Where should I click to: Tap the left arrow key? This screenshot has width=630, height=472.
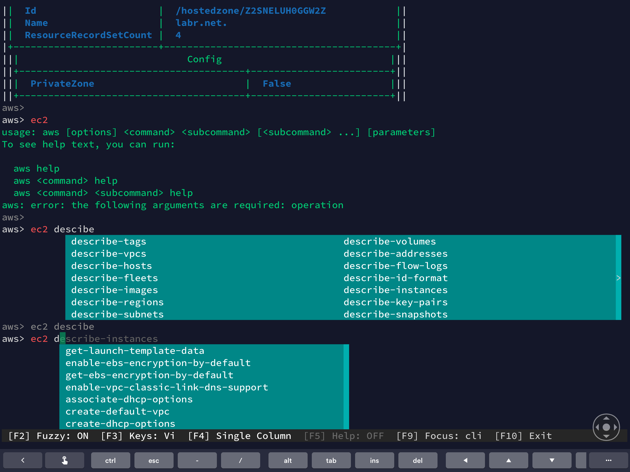click(x=465, y=460)
